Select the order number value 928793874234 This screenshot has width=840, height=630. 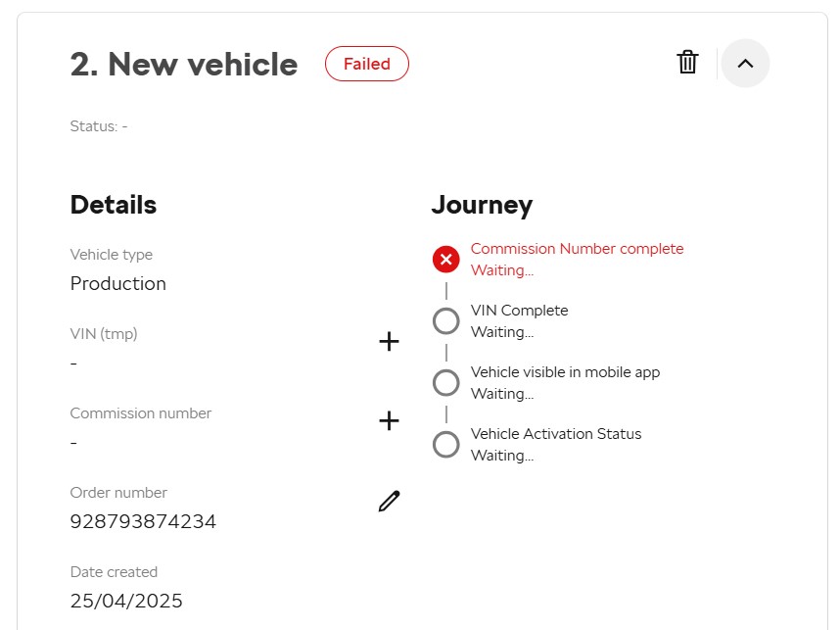pos(143,521)
